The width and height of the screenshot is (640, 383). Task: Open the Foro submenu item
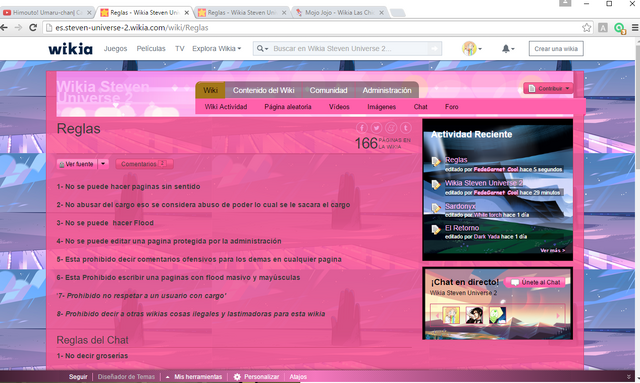coord(451,107)
